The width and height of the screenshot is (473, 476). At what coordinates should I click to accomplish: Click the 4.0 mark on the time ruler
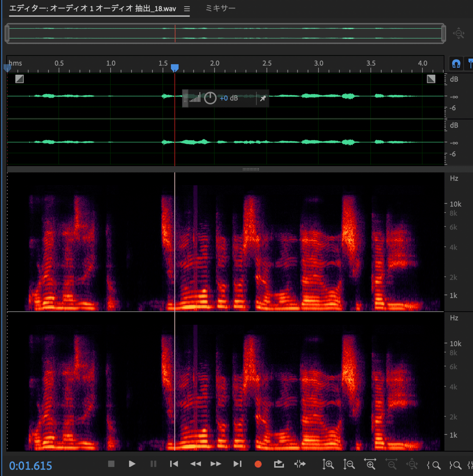[423, 63]
